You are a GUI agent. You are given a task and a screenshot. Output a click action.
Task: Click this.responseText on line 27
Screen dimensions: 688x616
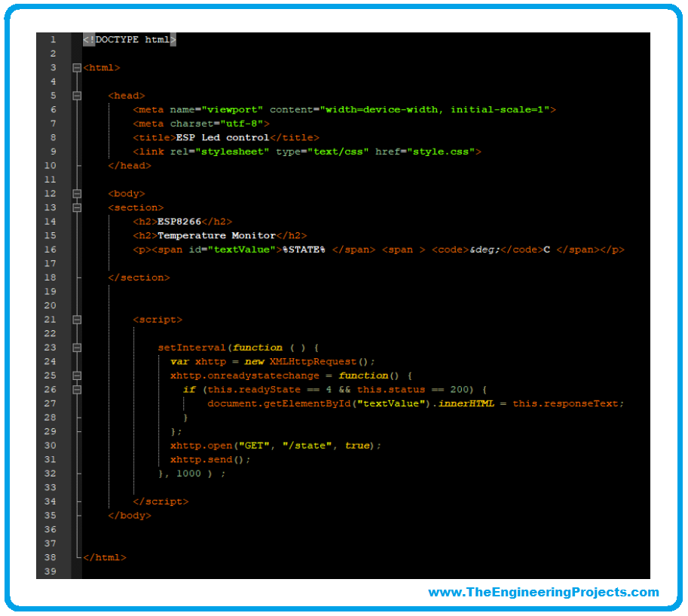(x=566, y=404)
